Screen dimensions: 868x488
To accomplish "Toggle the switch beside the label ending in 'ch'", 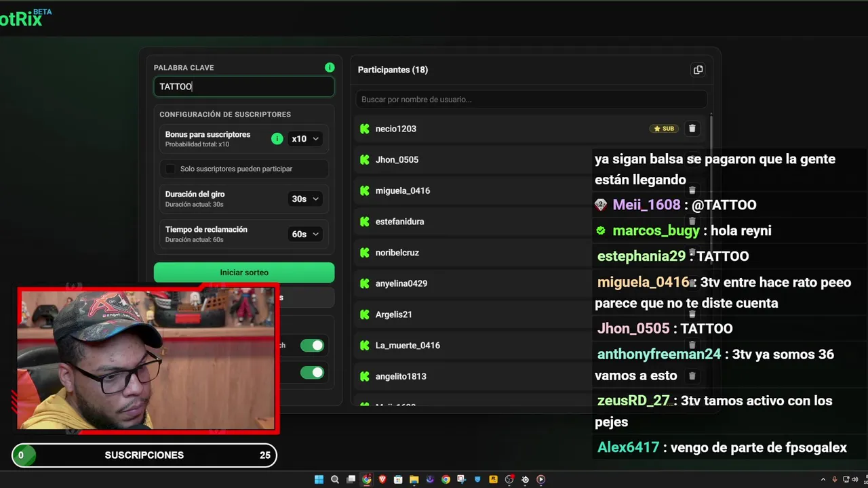I will point(312,346).
